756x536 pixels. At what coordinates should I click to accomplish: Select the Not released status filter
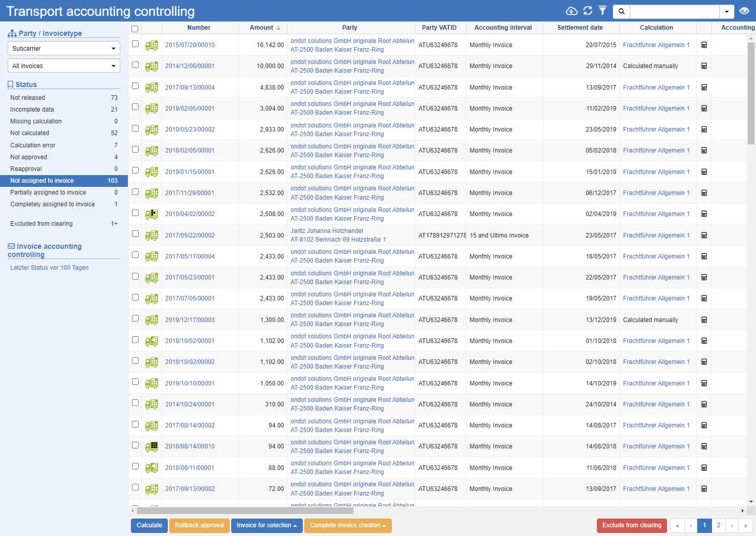28,98
